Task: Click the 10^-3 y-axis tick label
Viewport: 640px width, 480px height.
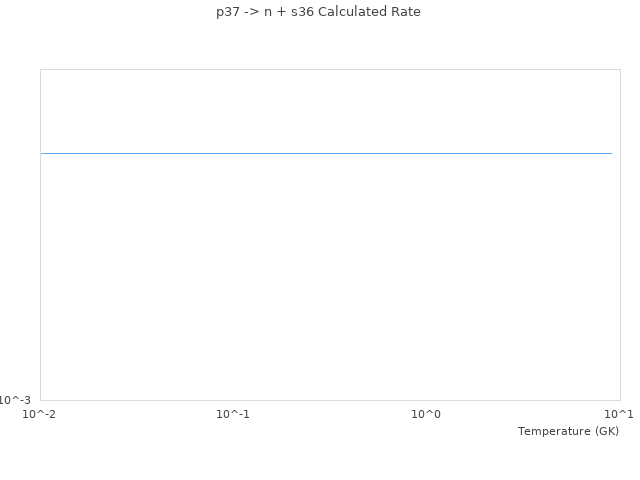Action: coord(16,400)
